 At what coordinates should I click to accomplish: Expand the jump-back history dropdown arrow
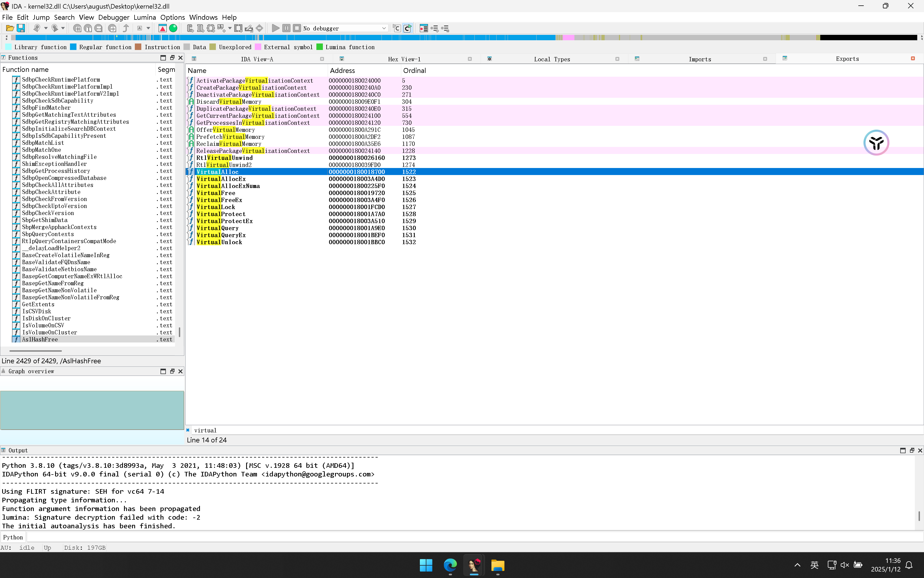click(45, 28)
